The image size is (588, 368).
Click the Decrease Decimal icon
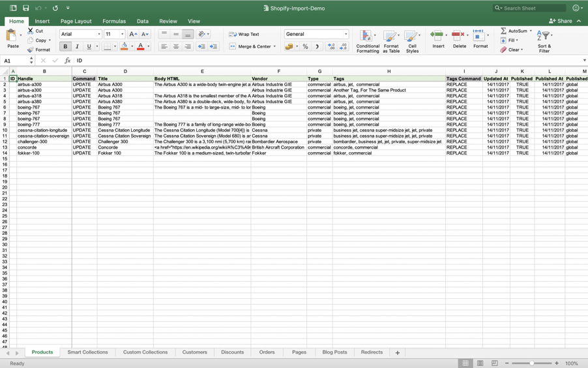pyautogui.click(x=343, y=46)
